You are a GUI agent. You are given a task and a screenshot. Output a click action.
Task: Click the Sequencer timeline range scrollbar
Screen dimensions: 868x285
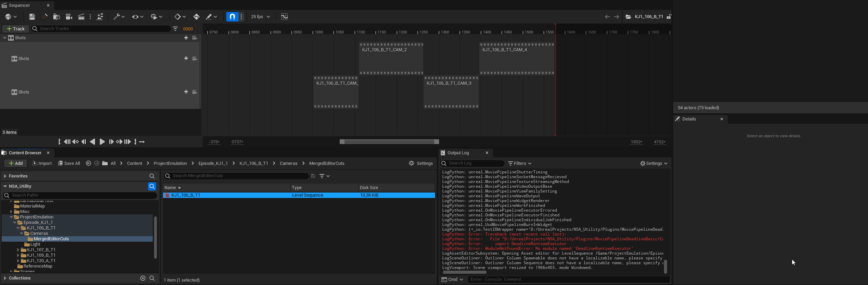(x=389, y=142)
